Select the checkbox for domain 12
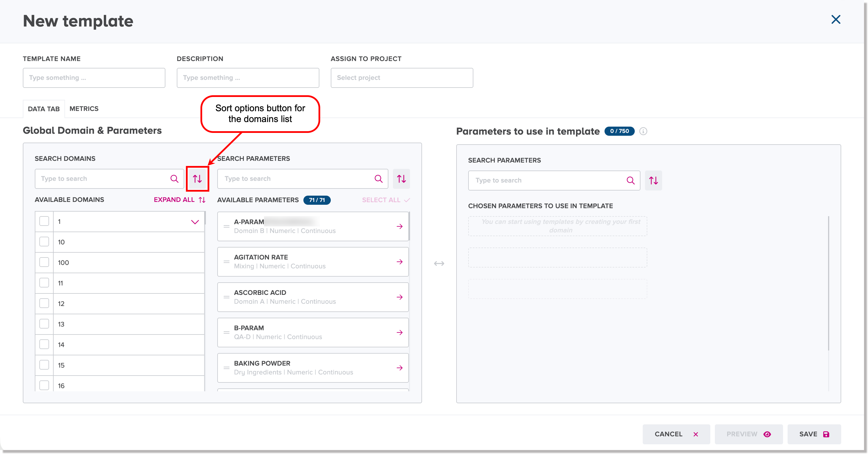 (x=44, y=303)
